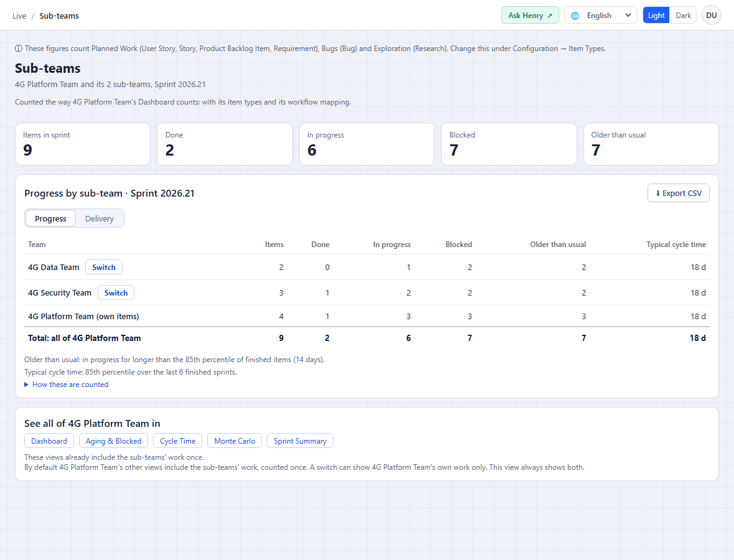The image size is (734, 560).
Task: Click the Items value 3 for 4G Security Team
Action: (281, 292)
